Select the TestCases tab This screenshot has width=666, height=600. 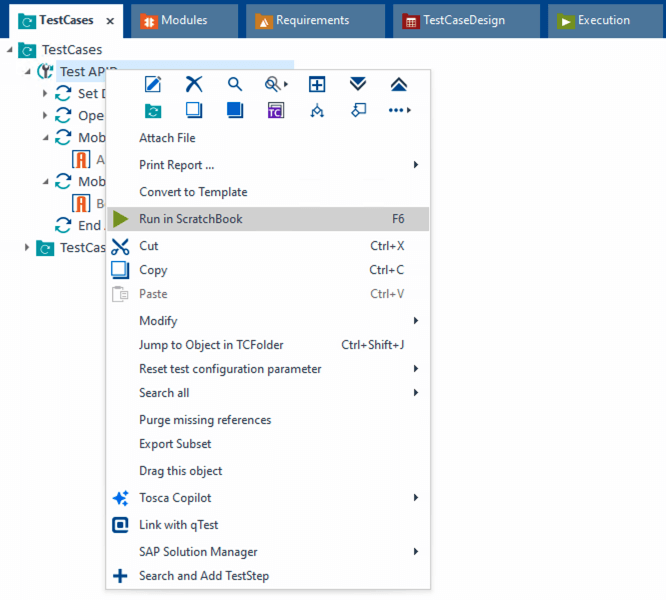tap(66, 20)
